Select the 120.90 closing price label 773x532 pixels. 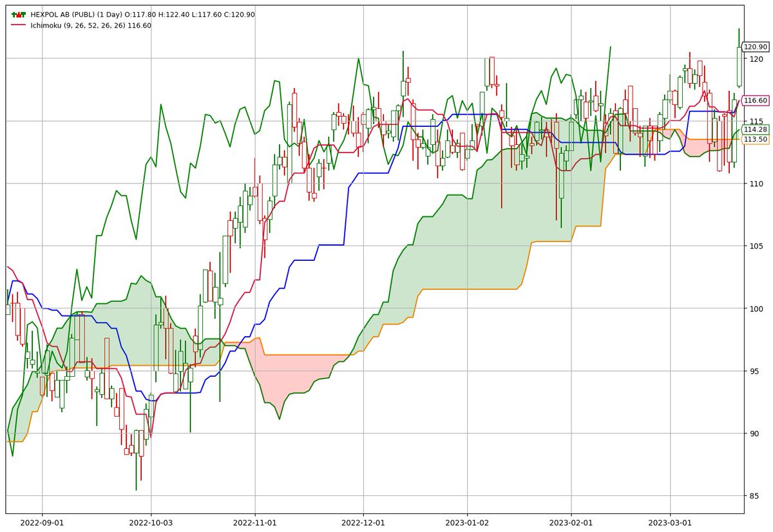755,47
